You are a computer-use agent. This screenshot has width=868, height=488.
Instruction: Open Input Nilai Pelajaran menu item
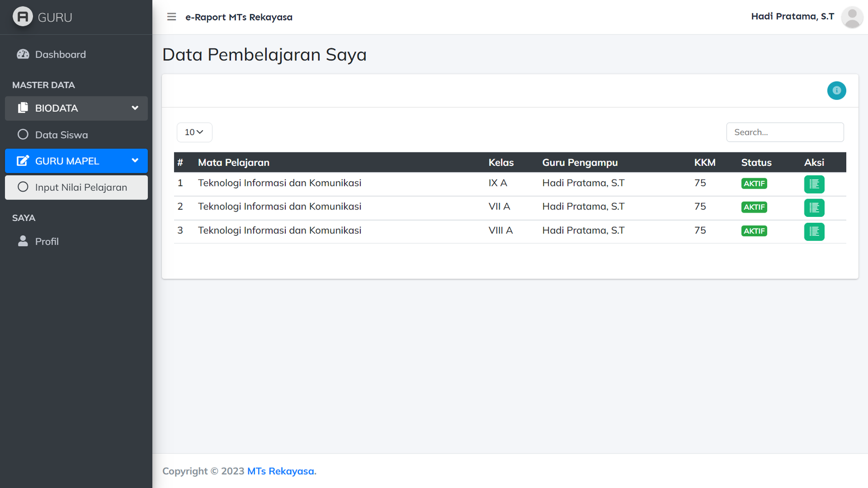click(x=81, y=188)
